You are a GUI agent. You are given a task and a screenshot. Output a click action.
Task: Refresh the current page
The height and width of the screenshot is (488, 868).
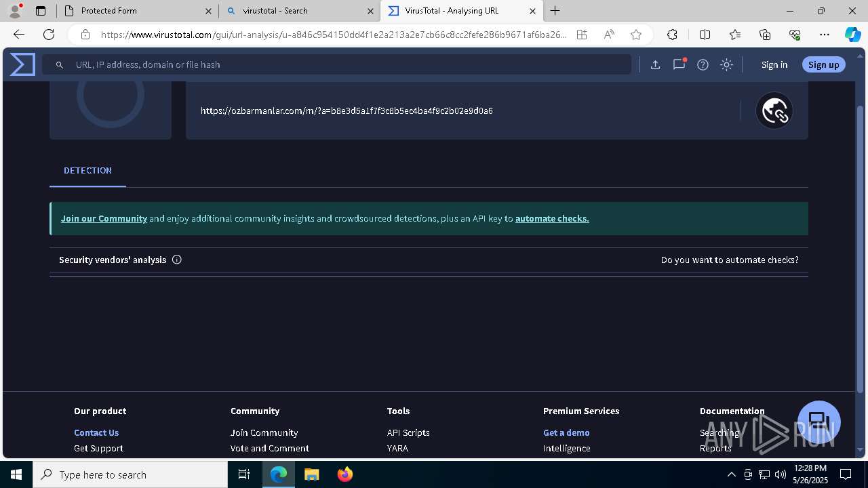(49, 35)
